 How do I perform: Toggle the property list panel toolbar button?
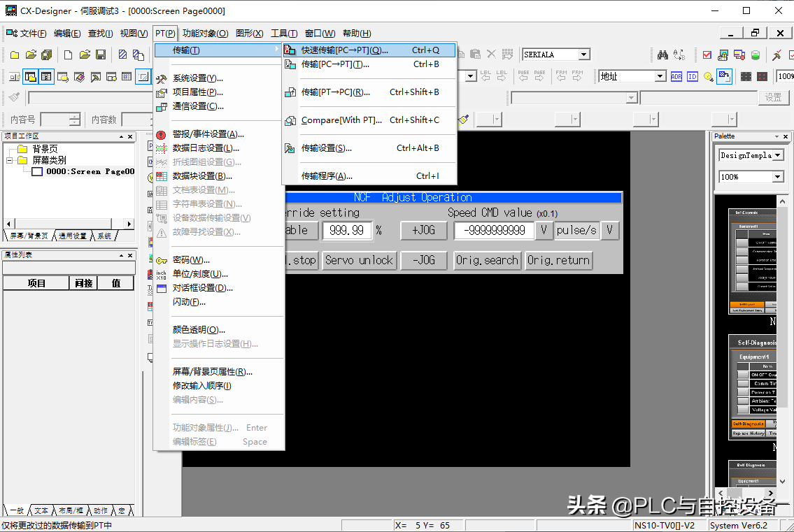(46, 77)
